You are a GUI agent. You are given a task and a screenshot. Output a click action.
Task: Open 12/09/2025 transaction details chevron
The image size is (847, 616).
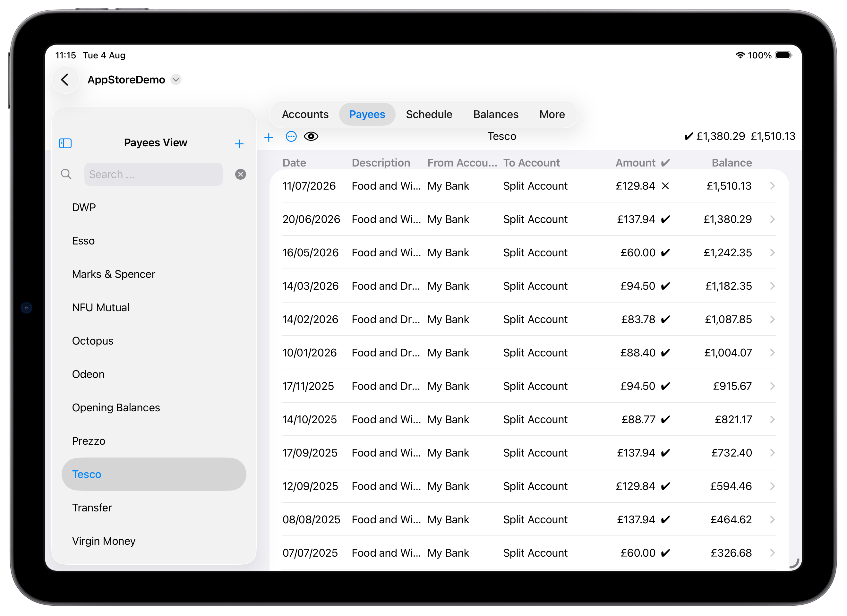pyautogui.click(x=772, y=486)
